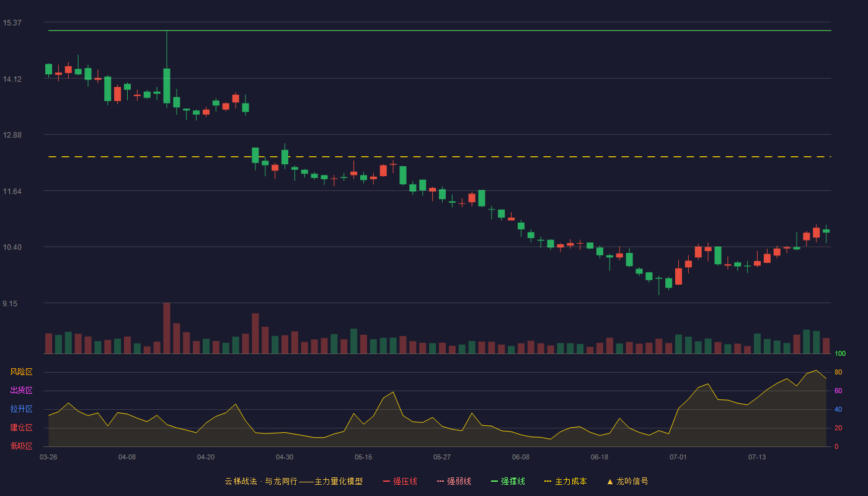Click the dashed yellow 主力成本 legend icon
The image size is (868, 496).
pyautogui.click(x=547, y=481)
